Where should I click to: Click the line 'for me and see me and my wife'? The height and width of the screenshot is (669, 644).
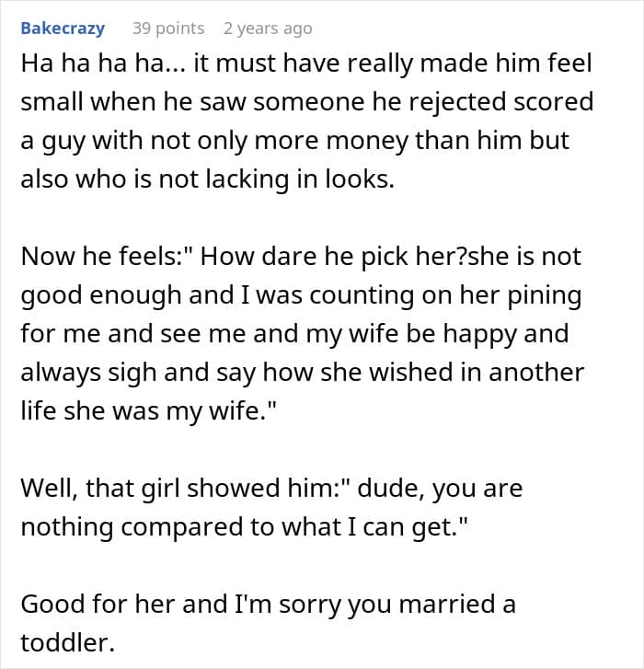(x=294, y=334)
